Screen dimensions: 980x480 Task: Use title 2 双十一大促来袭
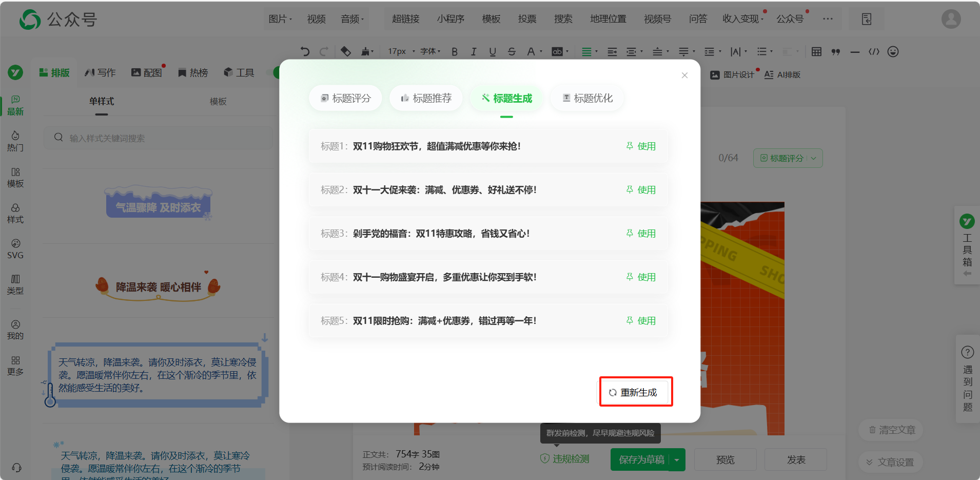tap(641, 190)
